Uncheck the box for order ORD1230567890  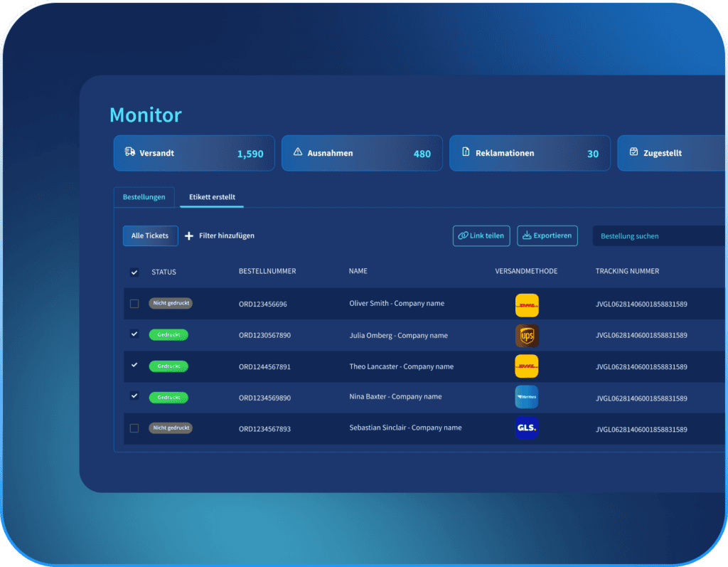coord(134,334)
